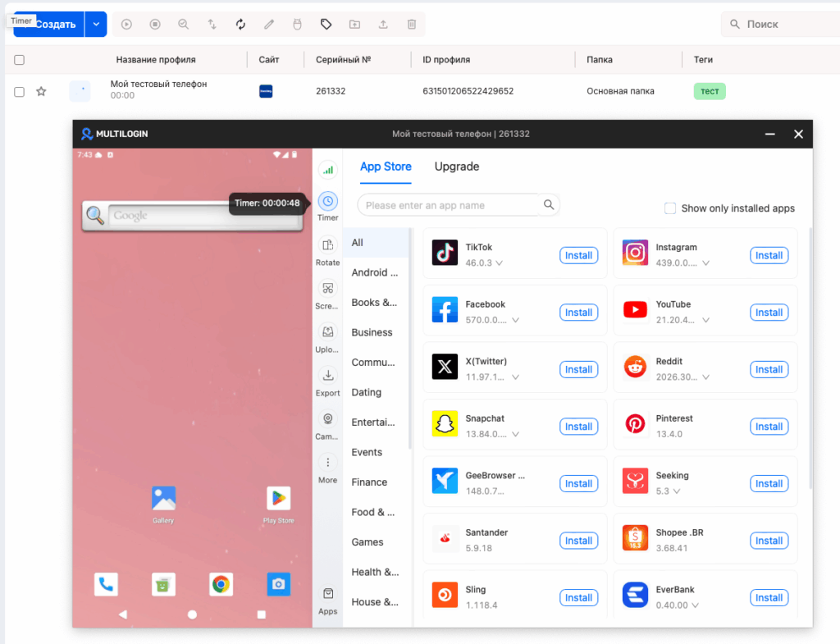Click the тест tag on profile row
The height and width of the screenshot is (644, 840).
pyautogui.click(x=710, y=91)
